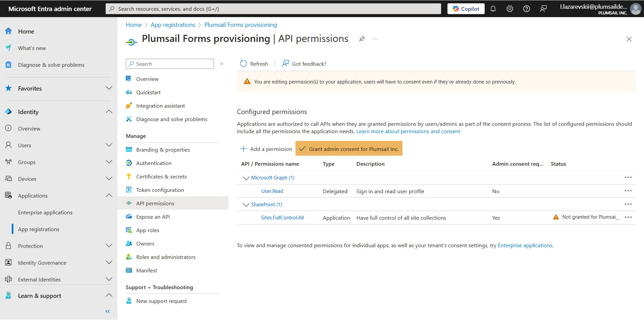
Task: Click the Not granted for Plumsai... status
Action: pyautogui.click(x=586, y=217)
